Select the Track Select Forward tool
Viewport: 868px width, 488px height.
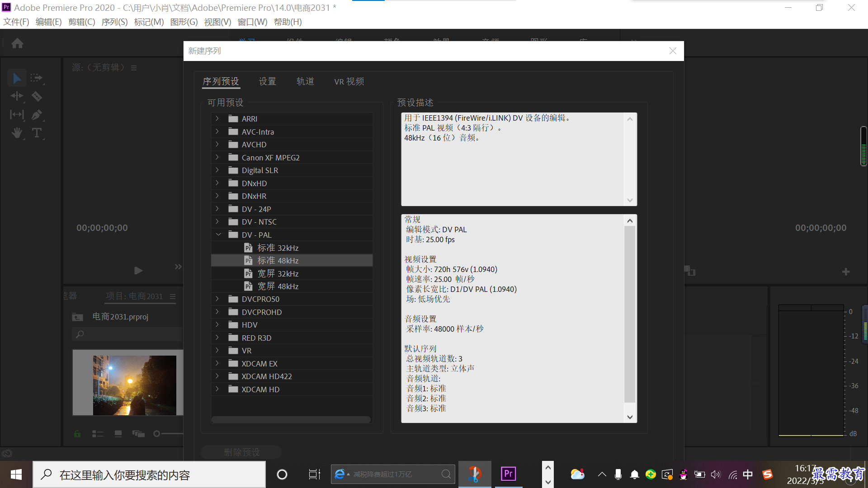[x=36, y=78]
